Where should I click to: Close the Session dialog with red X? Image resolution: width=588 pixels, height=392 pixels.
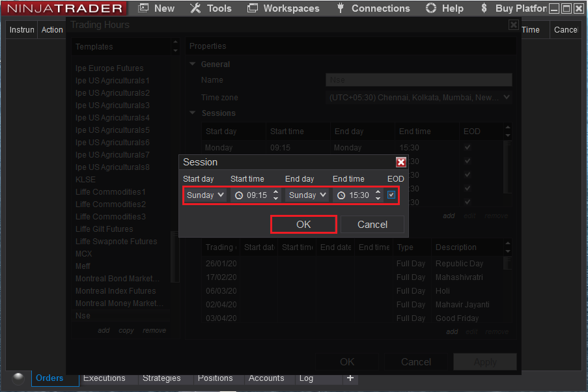401,162
